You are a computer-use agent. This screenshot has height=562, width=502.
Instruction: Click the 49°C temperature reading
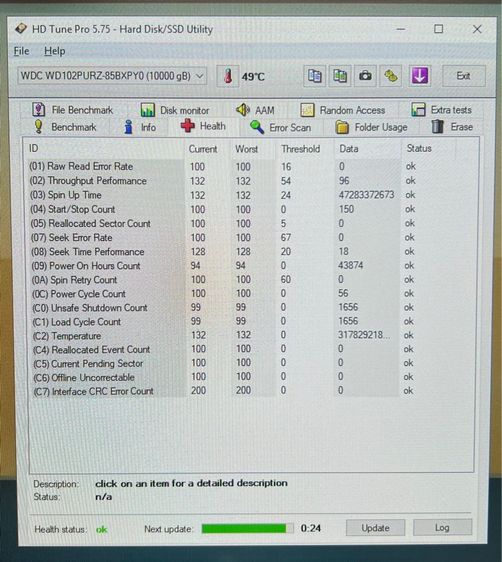click(253, 77)
